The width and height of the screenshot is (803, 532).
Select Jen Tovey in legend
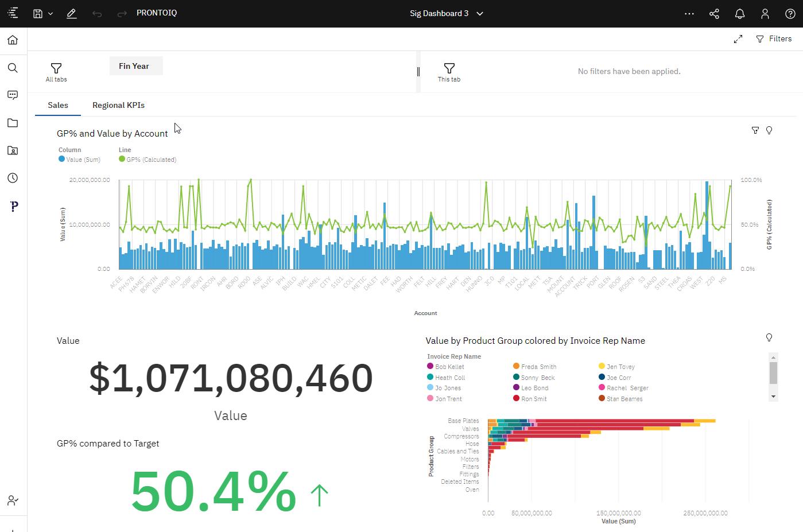click(616, 367)
